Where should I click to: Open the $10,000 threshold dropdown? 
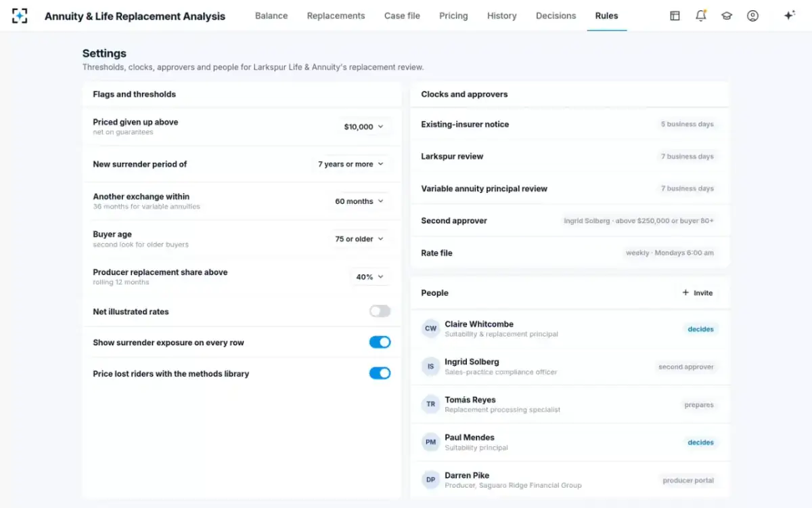click(364, 127)
